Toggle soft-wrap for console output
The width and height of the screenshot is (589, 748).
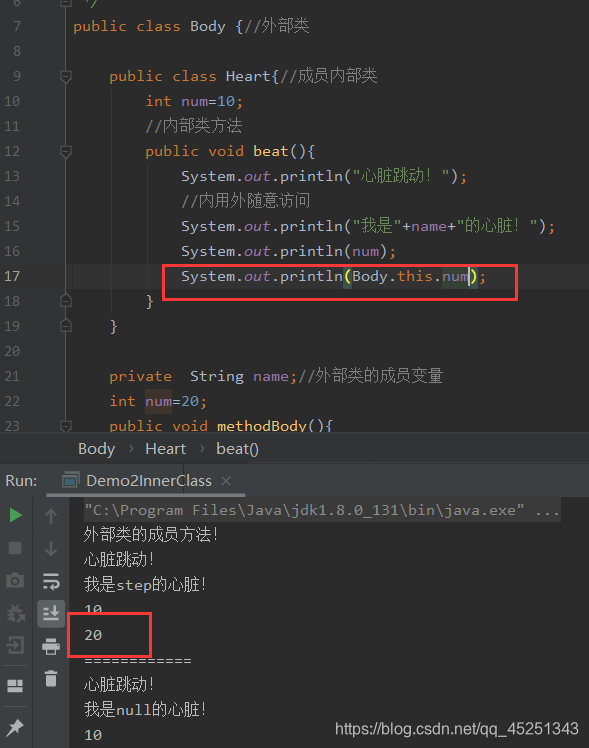[x=51, y=582]
